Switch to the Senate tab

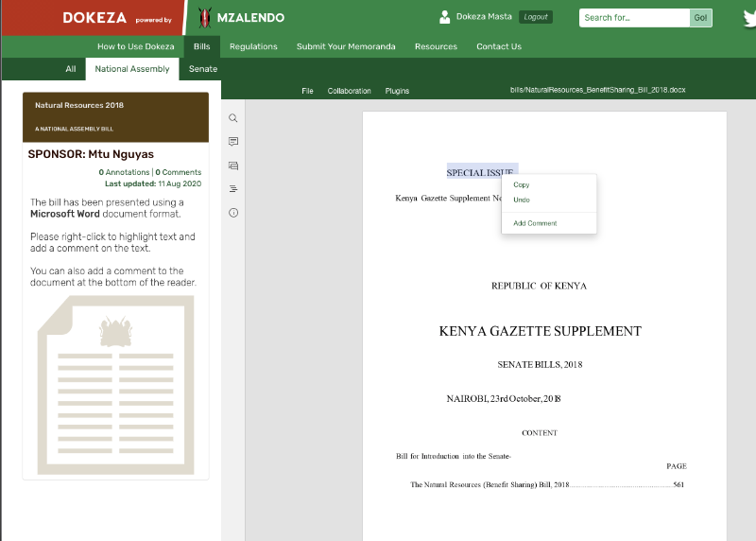tap(202, 69)
